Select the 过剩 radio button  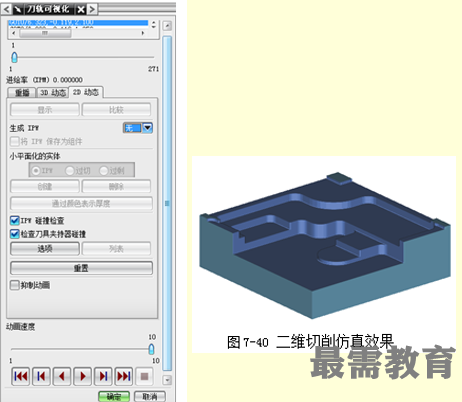104,171
